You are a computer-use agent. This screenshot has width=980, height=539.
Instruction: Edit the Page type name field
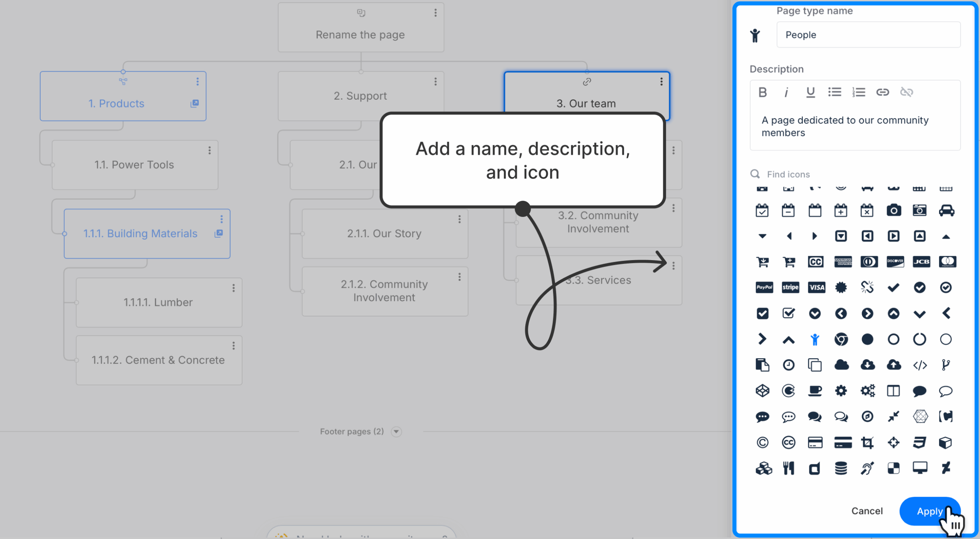click(x=868, y=35)
